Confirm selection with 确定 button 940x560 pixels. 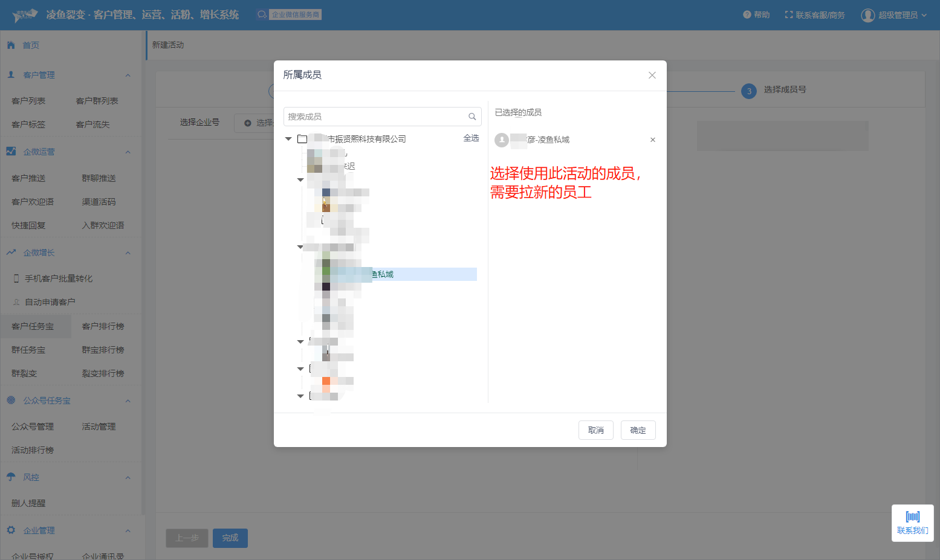tap(638, 430)
